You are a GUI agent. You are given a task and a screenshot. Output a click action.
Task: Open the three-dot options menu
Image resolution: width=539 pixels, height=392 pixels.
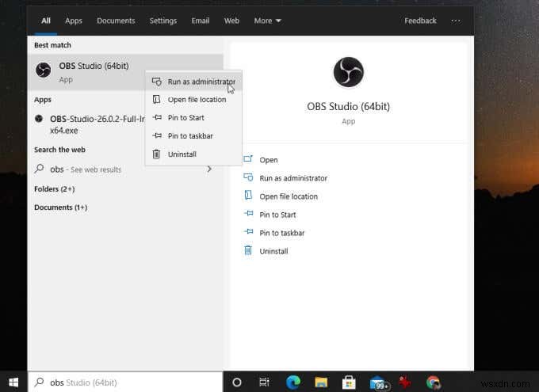456,21
